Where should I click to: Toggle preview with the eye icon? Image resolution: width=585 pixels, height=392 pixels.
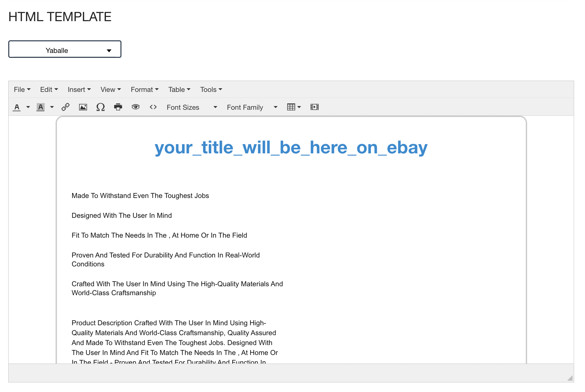136,107
